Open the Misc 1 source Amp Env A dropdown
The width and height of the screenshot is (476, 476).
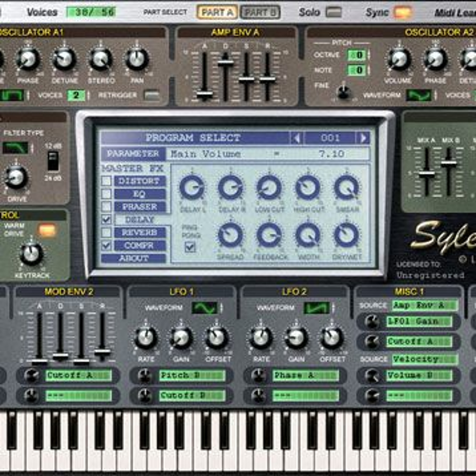click(x=425, y=305)
